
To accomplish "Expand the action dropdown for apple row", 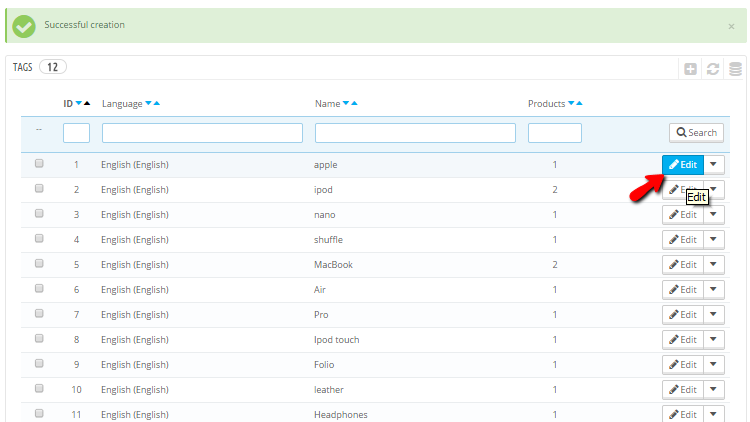I will click(x=713, y=164).
